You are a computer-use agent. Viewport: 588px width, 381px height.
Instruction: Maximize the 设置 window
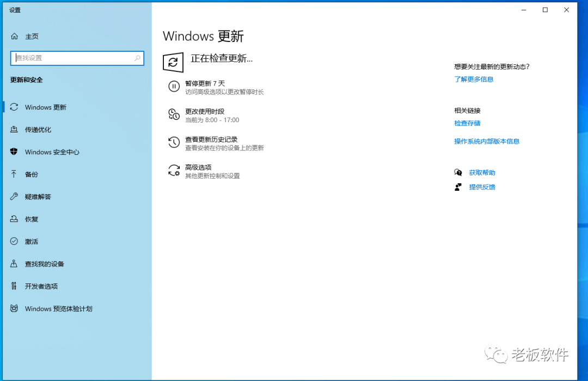coord(545,10)
